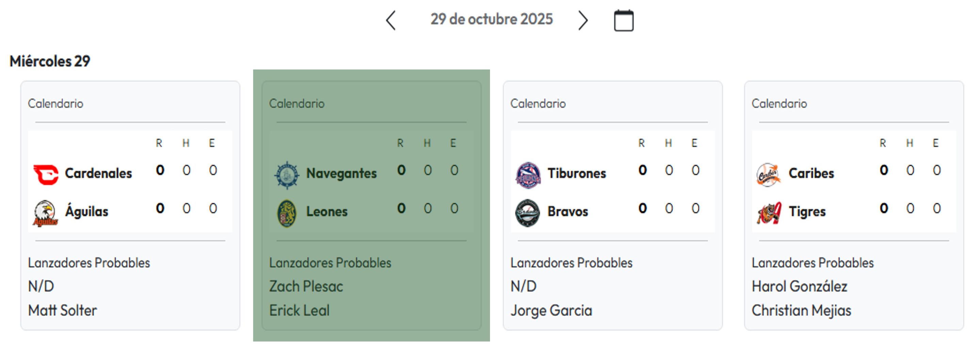Click probable pitcher Zach Plesac

pyautogui.click(x=306, y=286)
